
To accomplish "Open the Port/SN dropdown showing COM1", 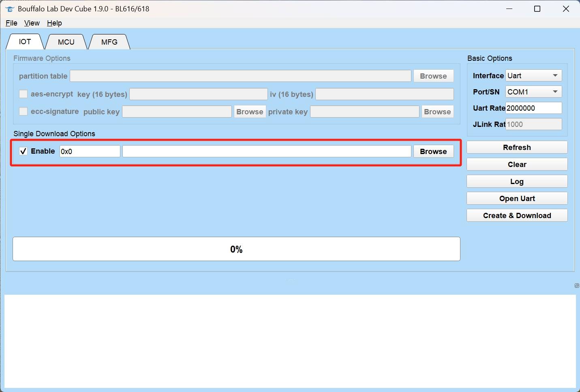I will pos(533,92).
